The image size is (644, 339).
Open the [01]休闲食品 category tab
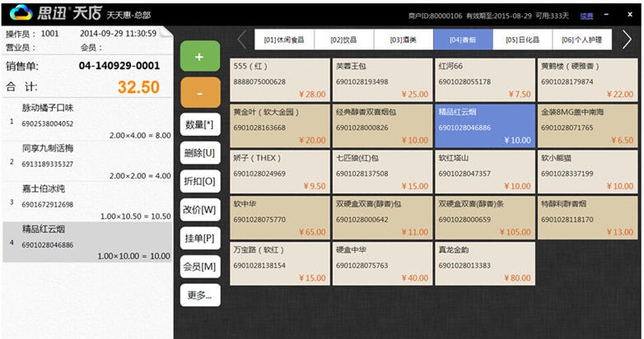pos(284,39)
